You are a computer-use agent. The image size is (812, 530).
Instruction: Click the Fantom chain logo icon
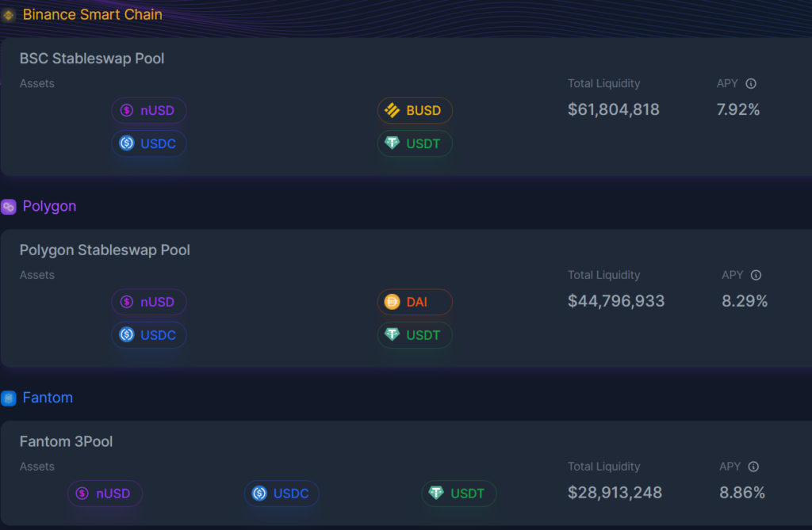click(x=8, y=398)
